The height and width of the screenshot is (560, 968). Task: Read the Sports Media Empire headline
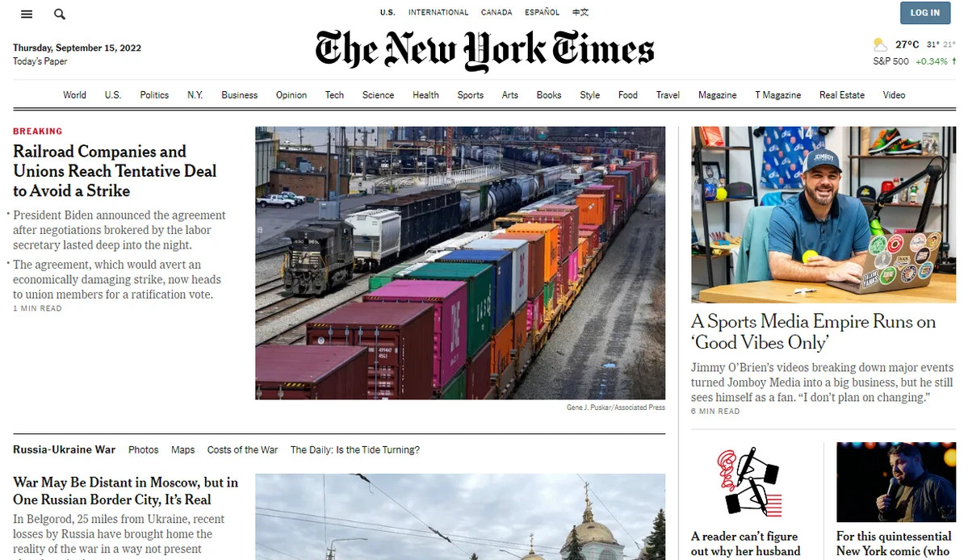click(x=813, y=332)
